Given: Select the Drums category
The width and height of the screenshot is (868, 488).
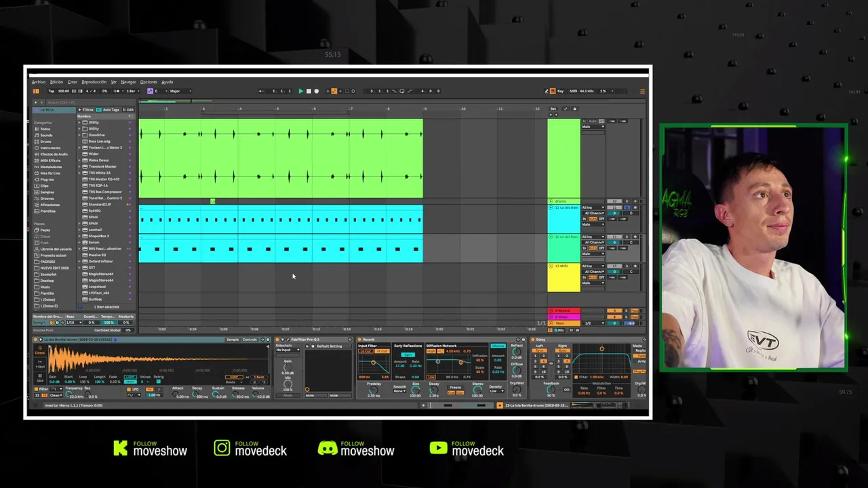Looking at the screenshot, I should 46,142.
